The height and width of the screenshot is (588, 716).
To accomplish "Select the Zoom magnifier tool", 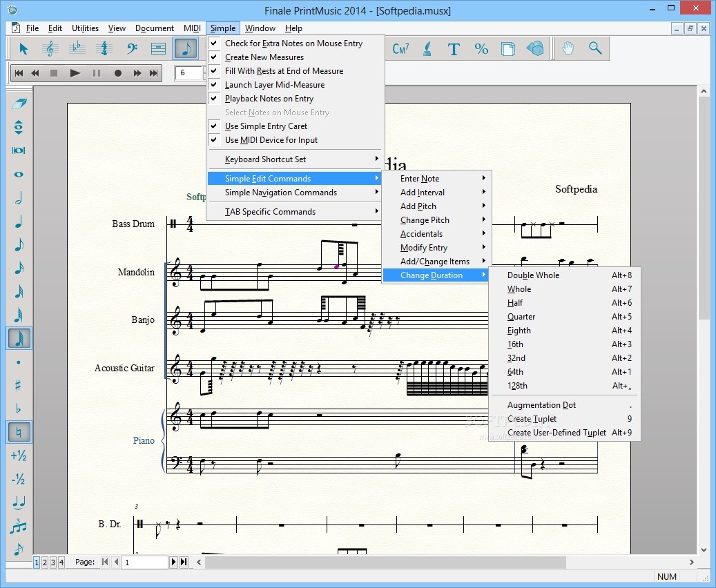I will point(595,48).
